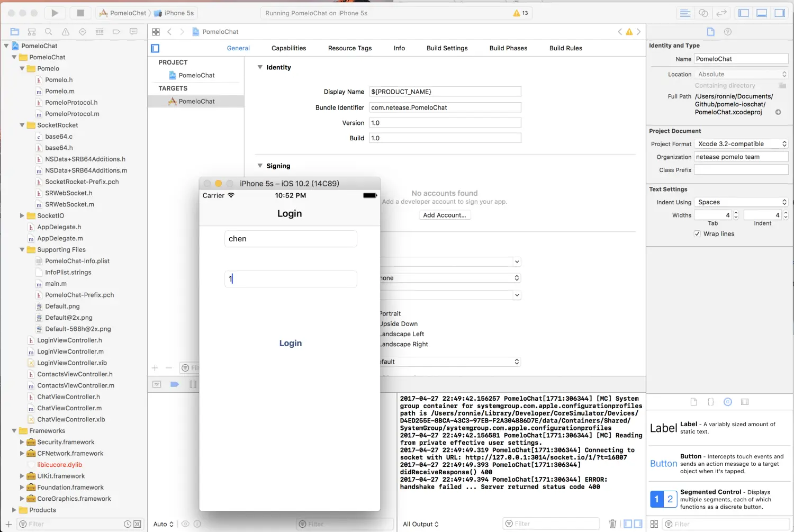
Task: Show variables view pane toggle
Action: pyautogui.click(x=628, y=524)
